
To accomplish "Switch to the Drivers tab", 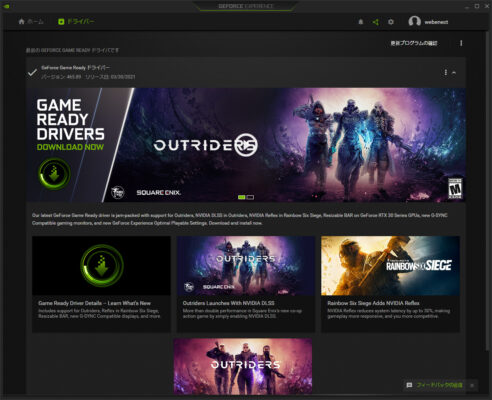I will (76, 22).
